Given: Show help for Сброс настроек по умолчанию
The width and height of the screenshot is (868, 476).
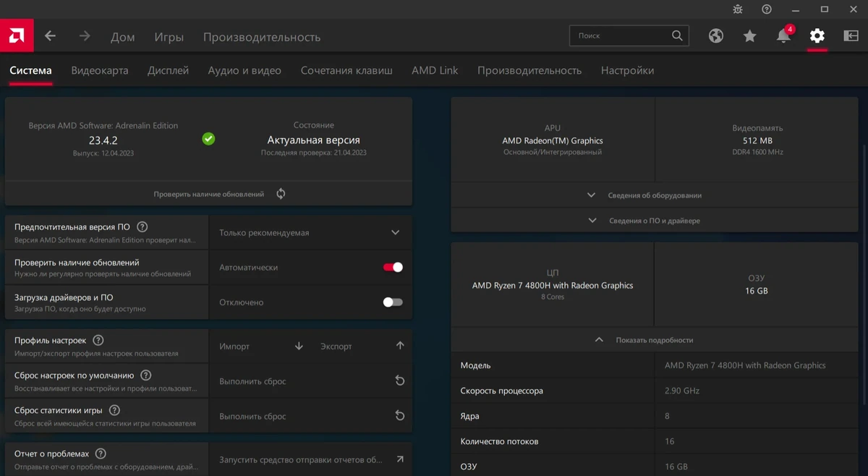Looking at the screenshot, I should (x=146, y=375).
